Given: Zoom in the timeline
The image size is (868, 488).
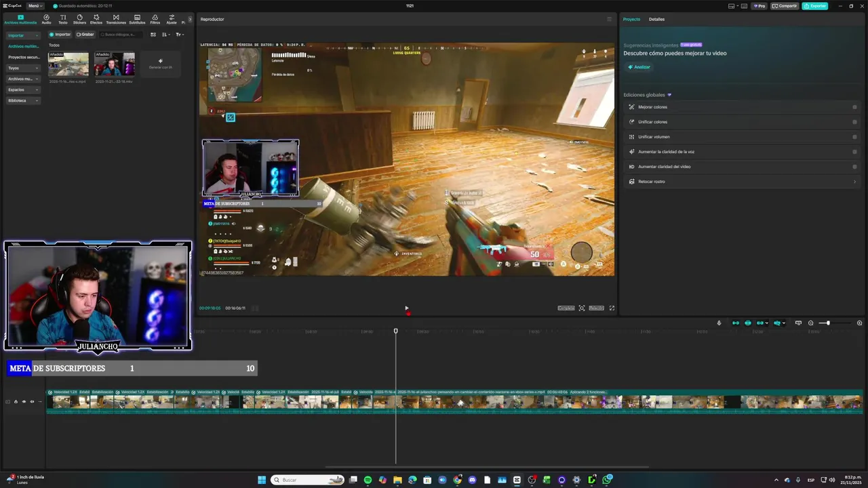Looking at the screenshot, I should click(x=859, y=323).
